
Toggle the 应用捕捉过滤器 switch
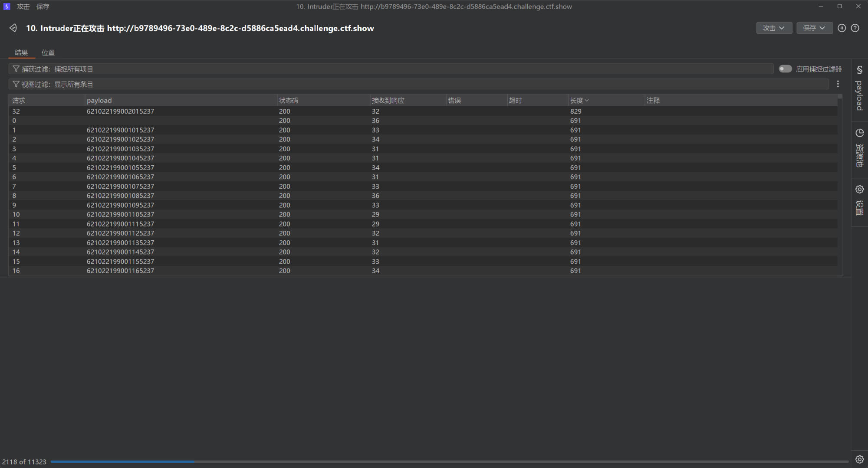[x=785, y=69]
